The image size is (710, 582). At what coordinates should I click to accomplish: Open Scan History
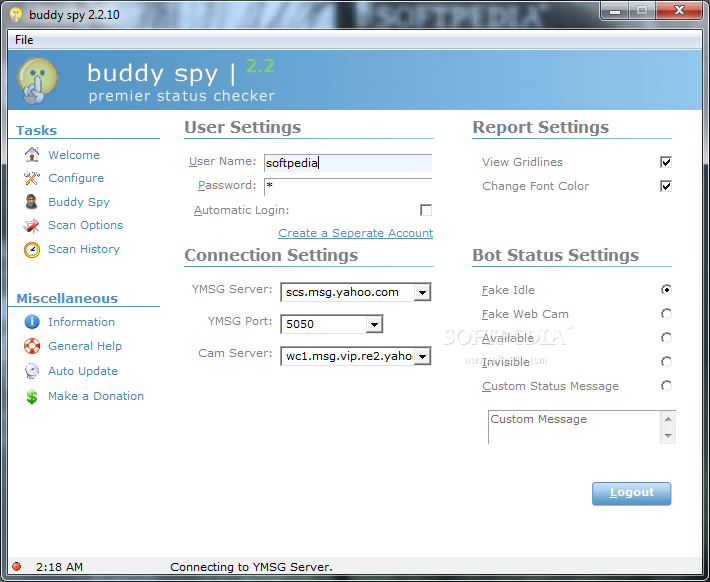pyautogui.click(x=84, y=249)
